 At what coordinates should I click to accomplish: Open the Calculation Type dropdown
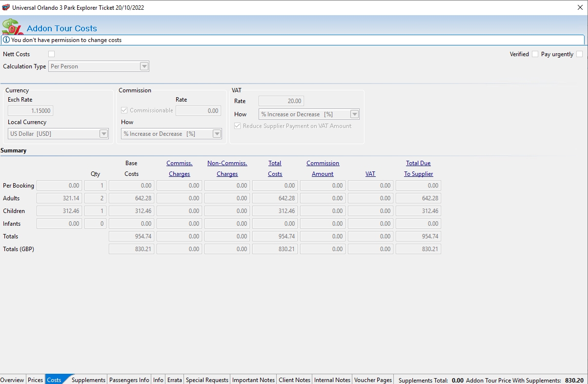144,66
